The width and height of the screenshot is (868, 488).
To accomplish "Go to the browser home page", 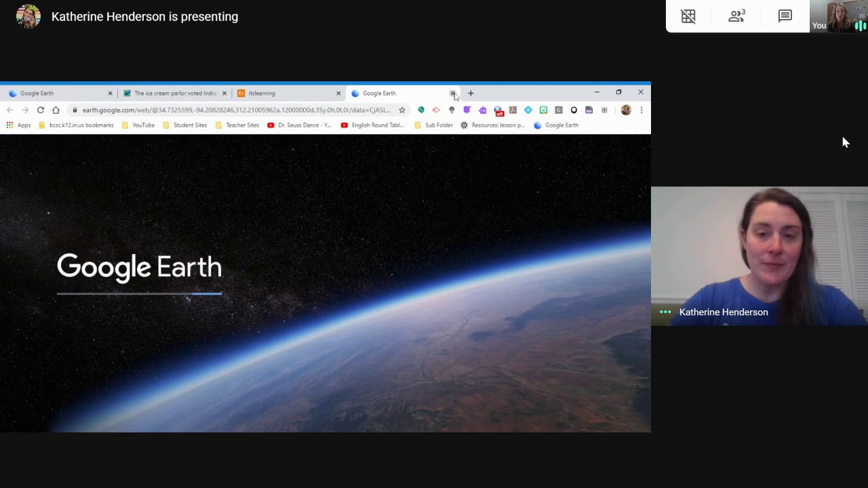I will pos(56,110).
